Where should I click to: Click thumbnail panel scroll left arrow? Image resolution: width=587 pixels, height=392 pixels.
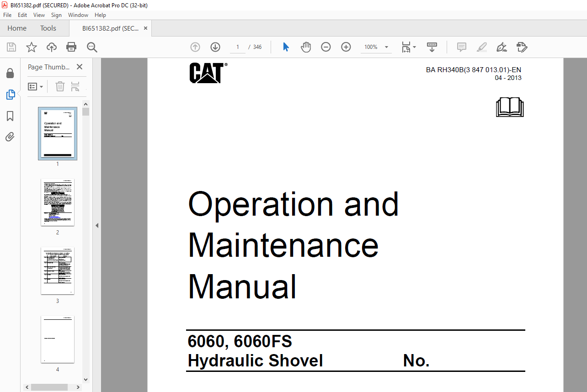point(27,387)
